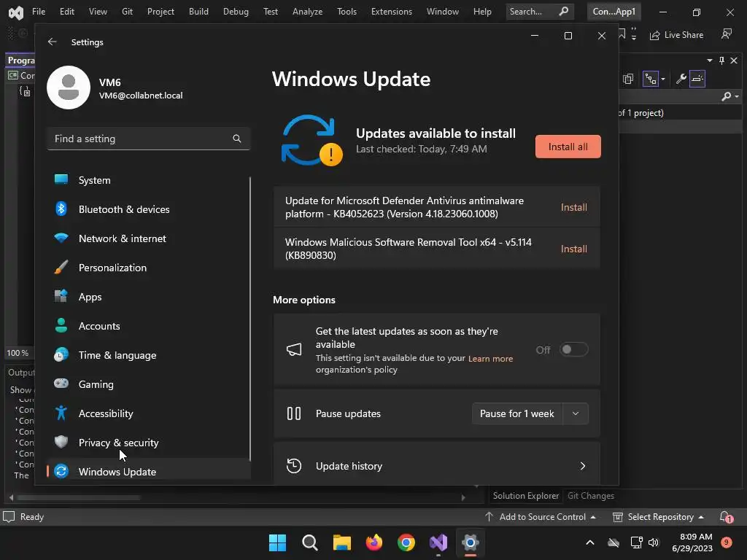The width and height of the screenshot is (747, 560).
Task: Launch Firefox from taskbar
Action: coord(374,542)
